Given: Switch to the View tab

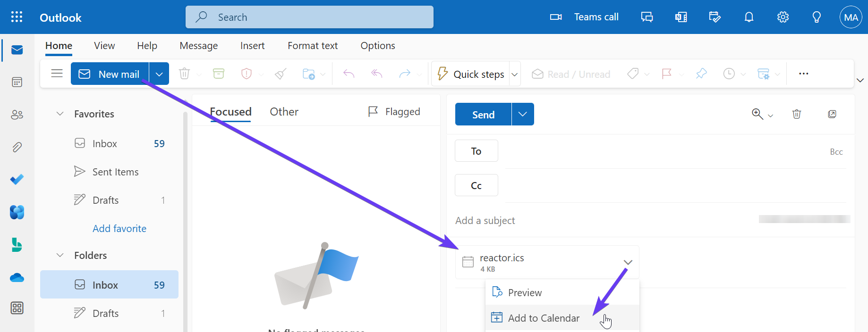Looking at the screenshot, I should (104, 46).
